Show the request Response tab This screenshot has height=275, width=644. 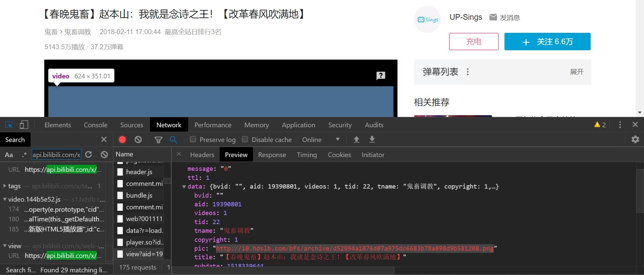click(x=272, y=155)
